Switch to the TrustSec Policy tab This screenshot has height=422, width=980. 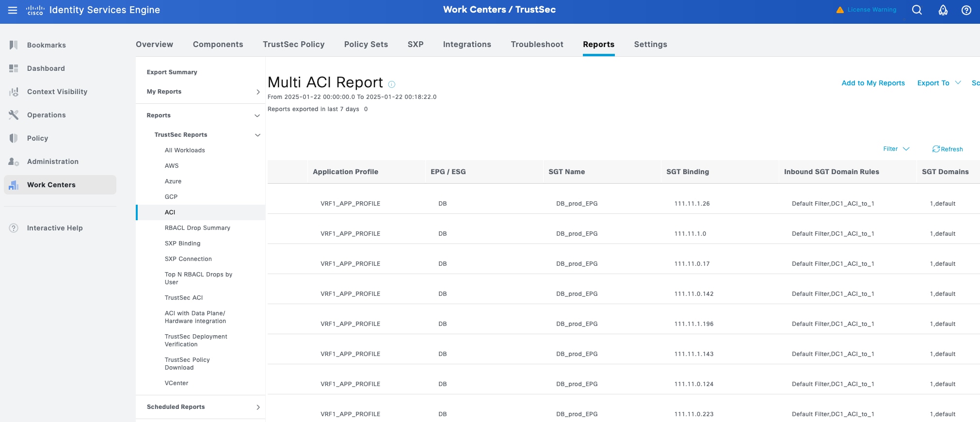pyautogui.click(x=293, y=44)
